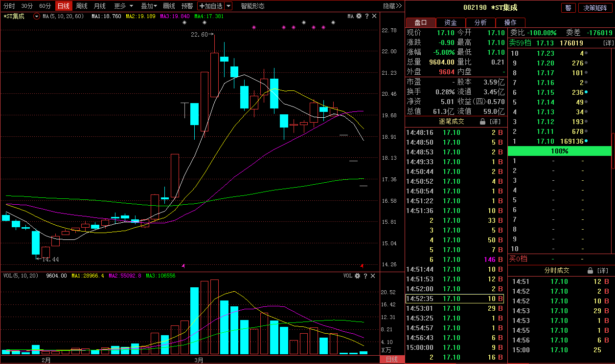
Task: Select the 日线 daily chart
Action: coord(63,6)
